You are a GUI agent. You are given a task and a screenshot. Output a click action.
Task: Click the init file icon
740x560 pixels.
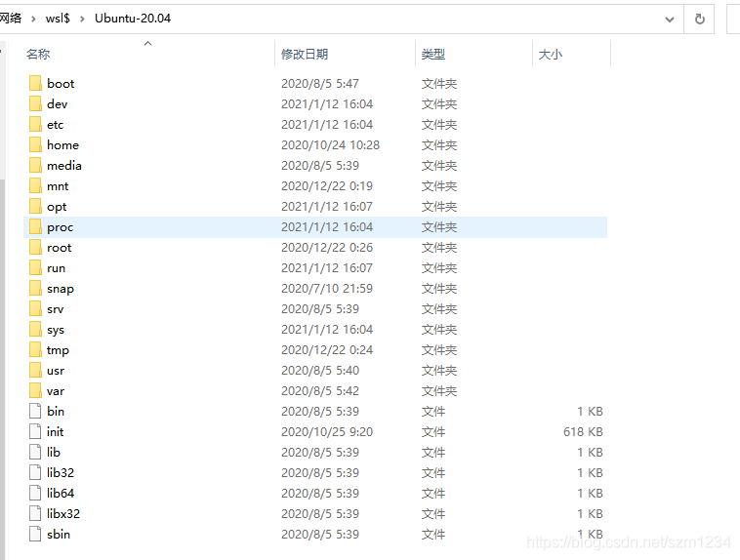pyautogui.click(x=35, y=431)
